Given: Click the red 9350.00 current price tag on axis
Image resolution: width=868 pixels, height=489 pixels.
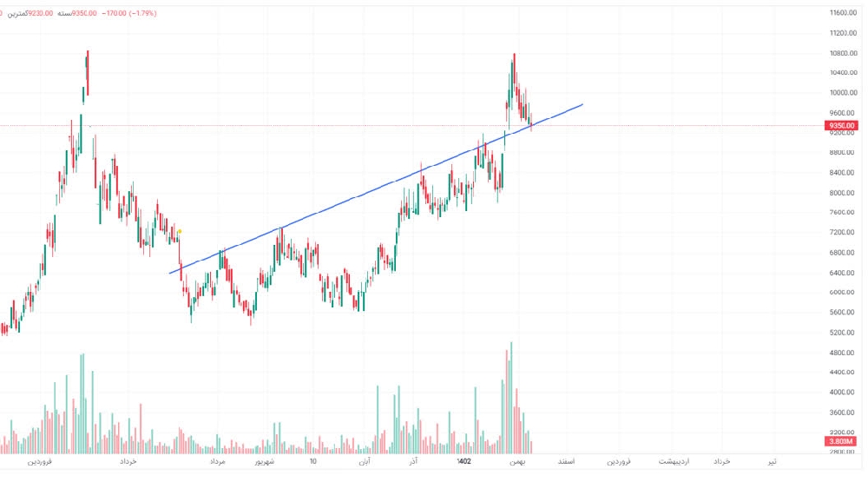Looking at the screenshot, I should pos(841,126).
